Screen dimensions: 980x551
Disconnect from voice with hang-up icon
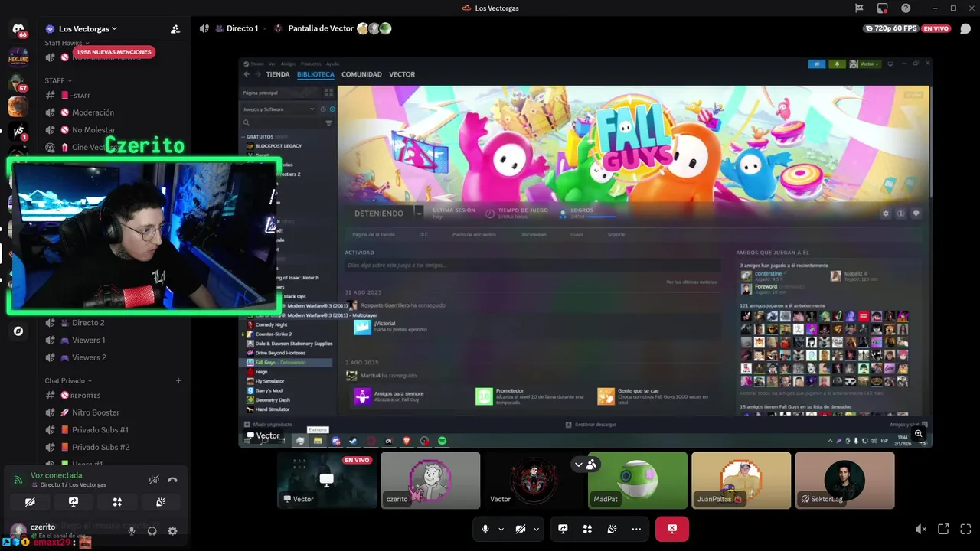coord(172,480)
